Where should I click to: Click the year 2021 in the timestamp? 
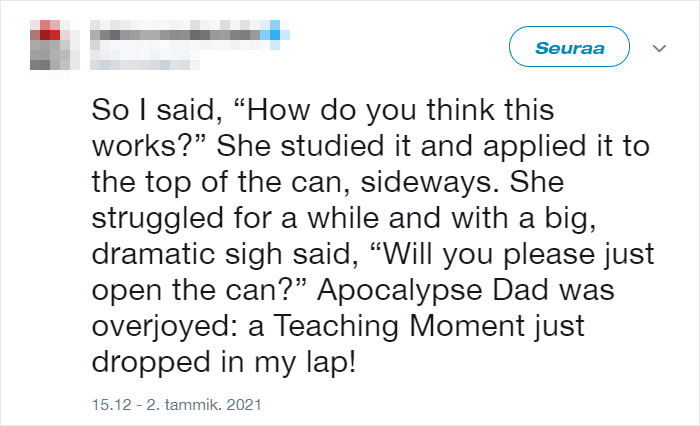(x=244, y=405)
